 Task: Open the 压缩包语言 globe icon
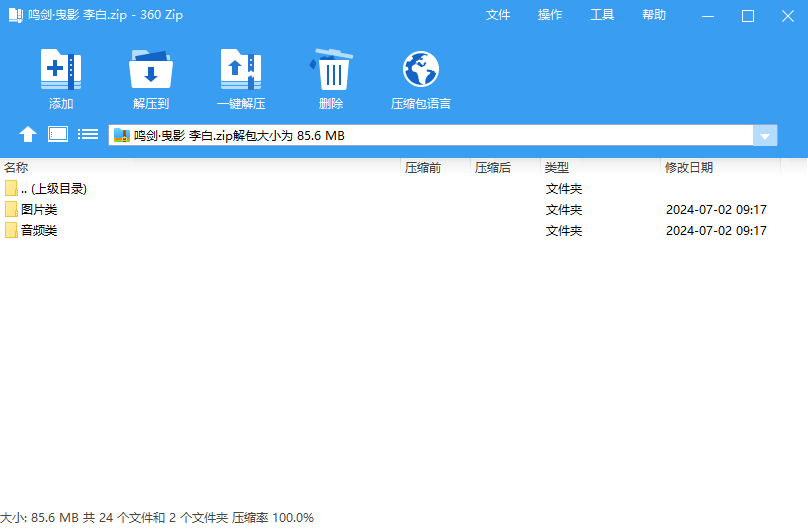pos(421,71)
